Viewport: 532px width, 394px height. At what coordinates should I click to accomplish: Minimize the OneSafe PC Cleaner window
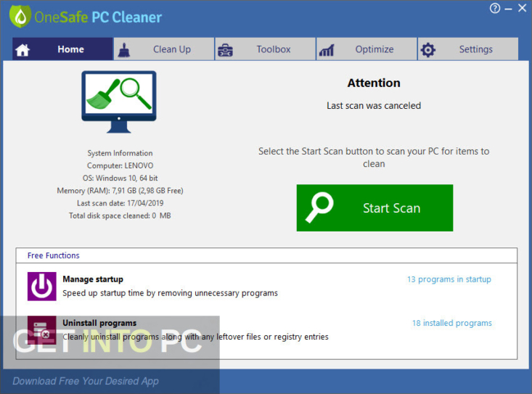point(508,9)
